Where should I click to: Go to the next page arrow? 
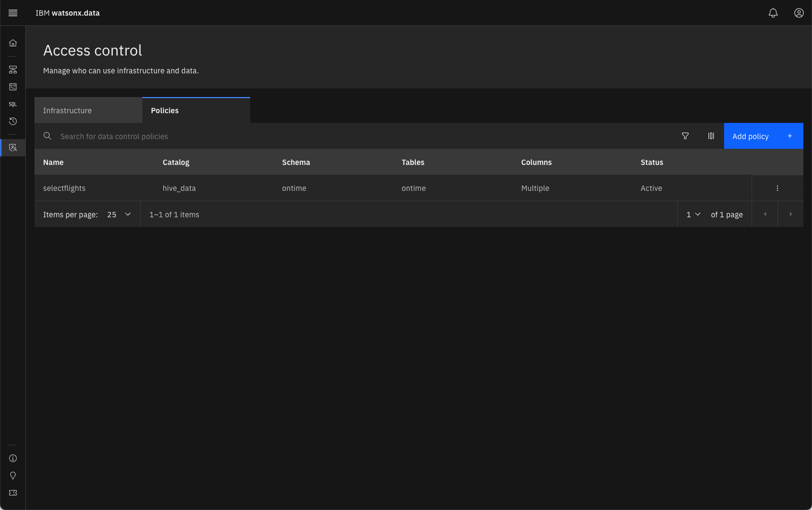pos(790,214)
